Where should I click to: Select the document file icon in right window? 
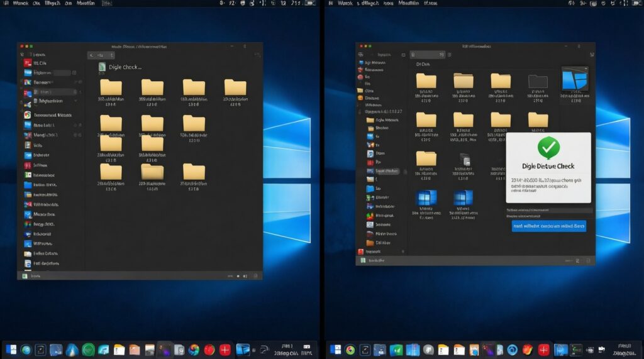tap(465, 160)
